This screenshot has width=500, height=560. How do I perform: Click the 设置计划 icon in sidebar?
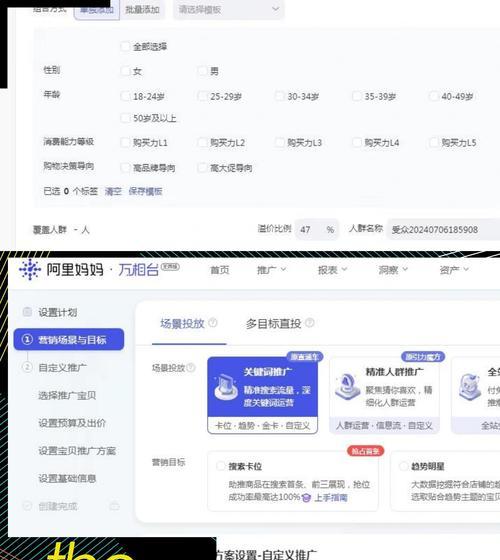[27, 312]
